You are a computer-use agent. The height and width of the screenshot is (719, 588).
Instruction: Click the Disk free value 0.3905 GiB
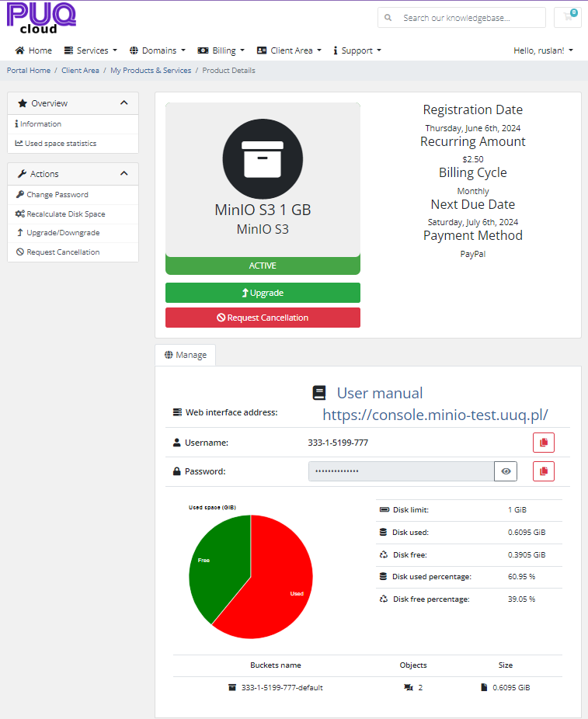click(527, 554)
